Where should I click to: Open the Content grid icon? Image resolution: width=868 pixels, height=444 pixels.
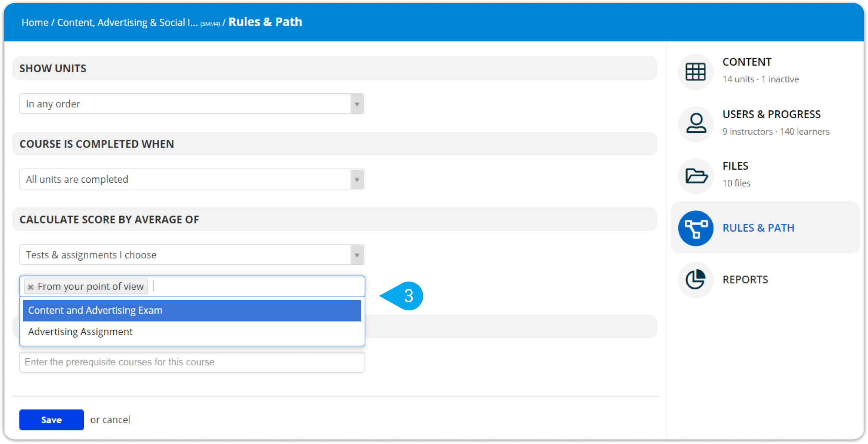[696, 72]
